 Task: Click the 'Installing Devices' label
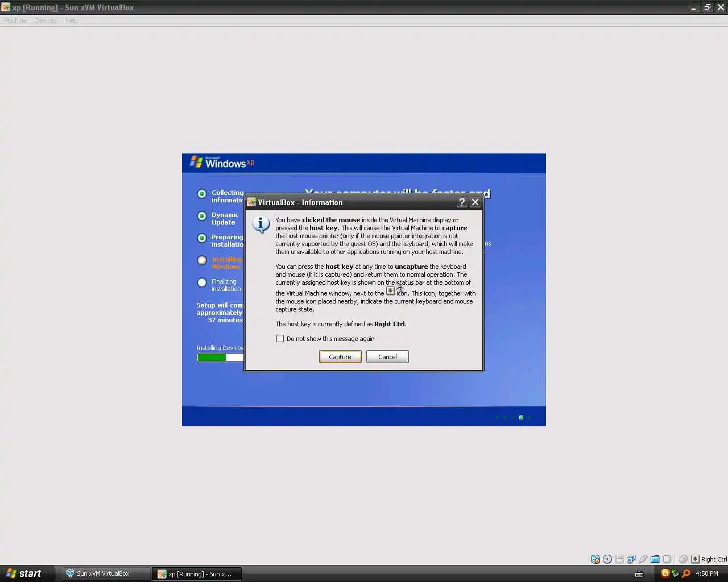point(220,348)
